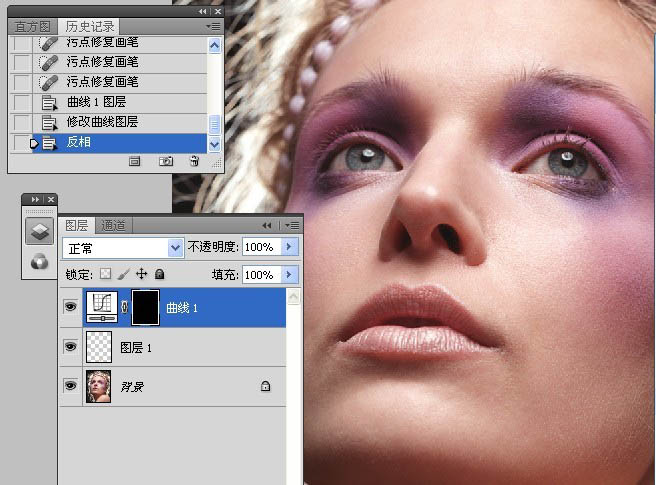Select the last 污点修复画笔 history state

[120, 82]
